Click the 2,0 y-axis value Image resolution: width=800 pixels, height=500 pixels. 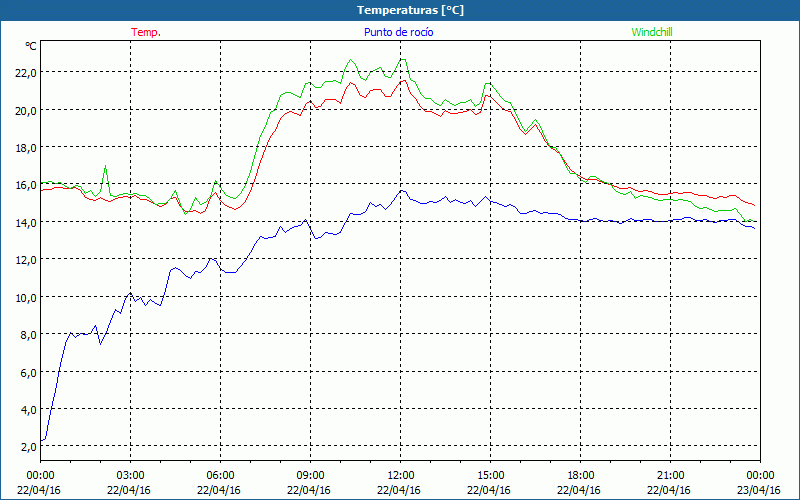[28, 447]
